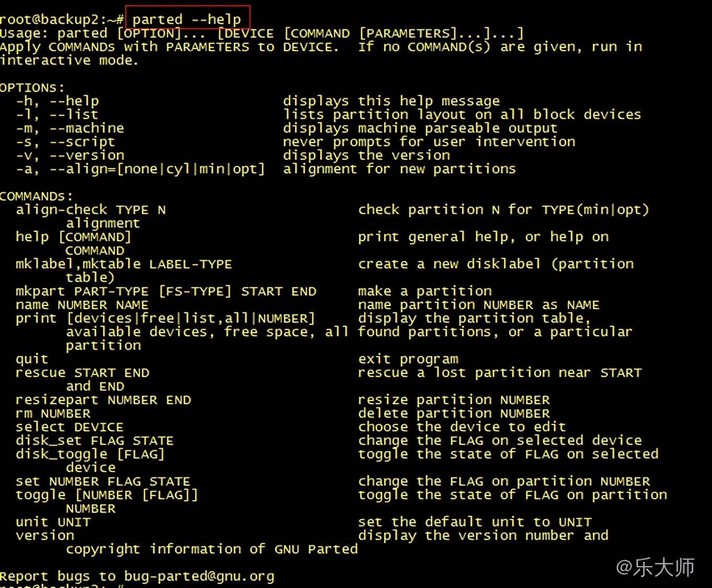Click the "resizepart NUMBER END" command text
The height and width of the screenshot is (588, 712).
[103, 400]
